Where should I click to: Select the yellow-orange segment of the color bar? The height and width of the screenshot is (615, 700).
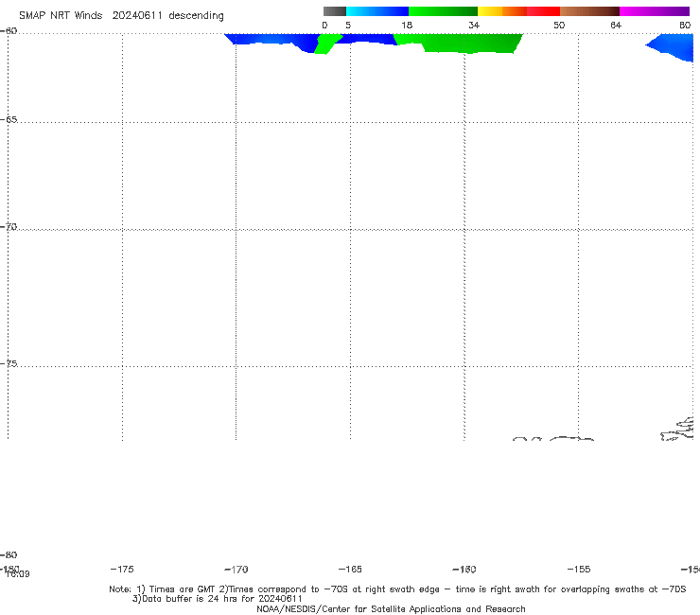click(x=502, y=11)
